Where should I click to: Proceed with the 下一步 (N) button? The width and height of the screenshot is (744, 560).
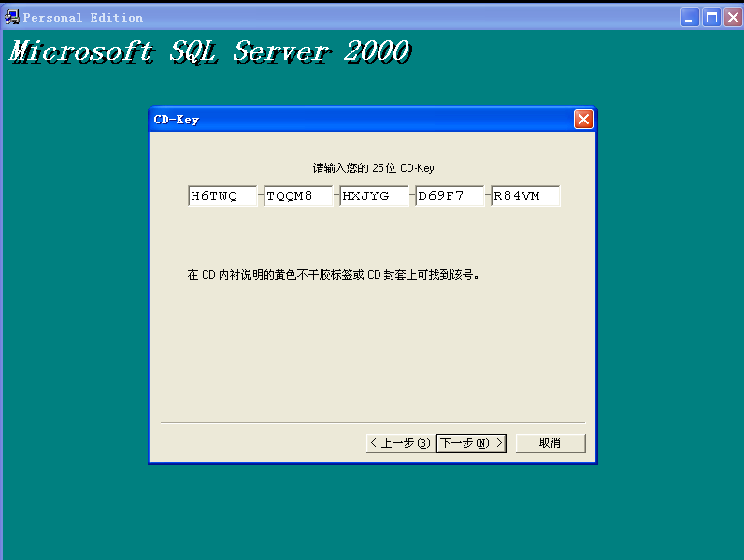[x=471, y=443]
